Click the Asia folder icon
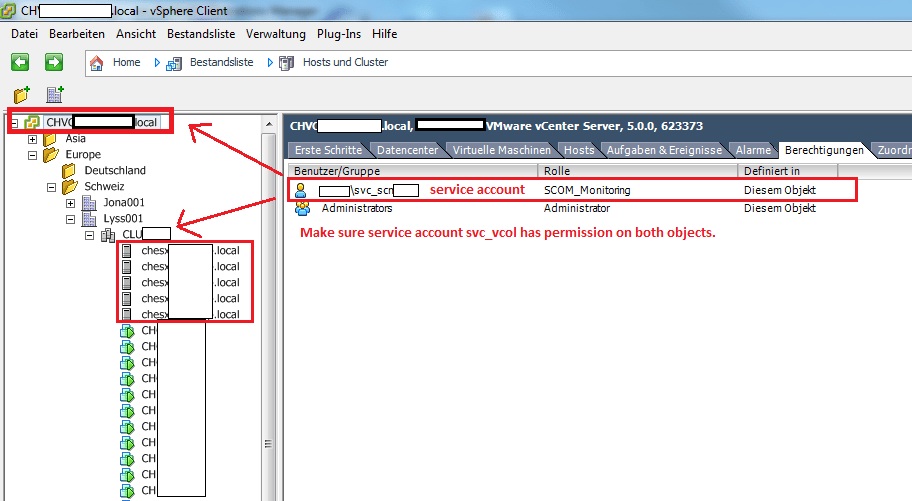 (x=50, y=139)
